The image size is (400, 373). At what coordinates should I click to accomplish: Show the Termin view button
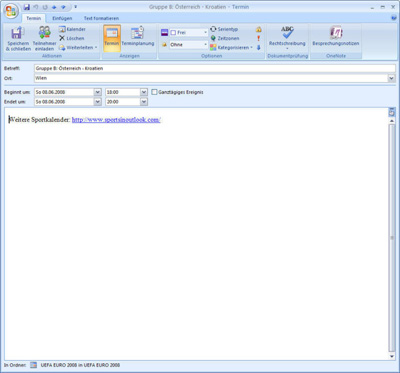(x=112, y=39)
